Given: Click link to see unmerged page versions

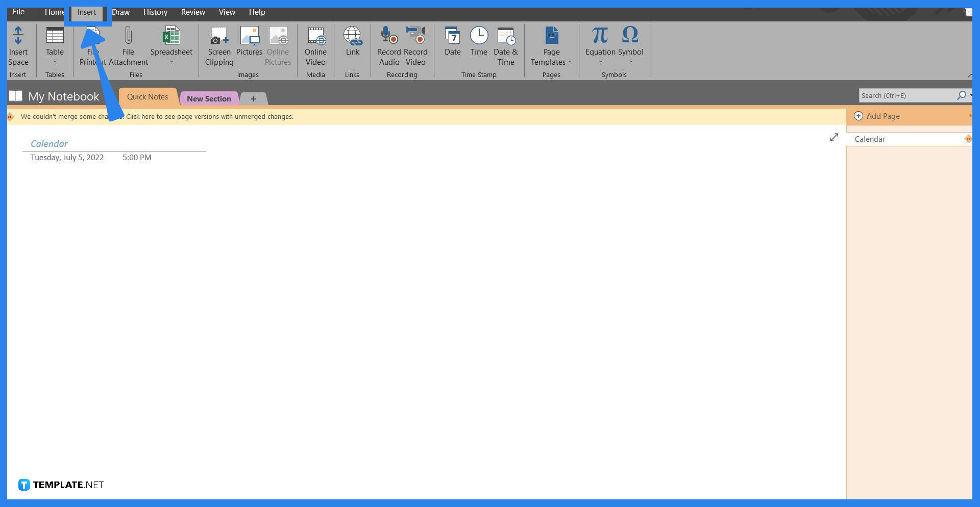Looking at the screenshot, I should pos(209,116).
